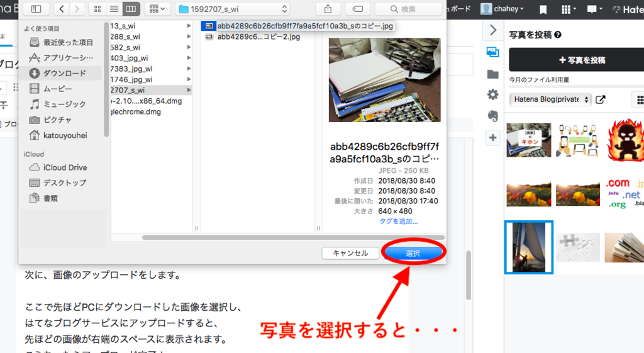Open ミュージック folder in the sidebar
The height and width of the screenshot is (353, 644).
(62, 104)
